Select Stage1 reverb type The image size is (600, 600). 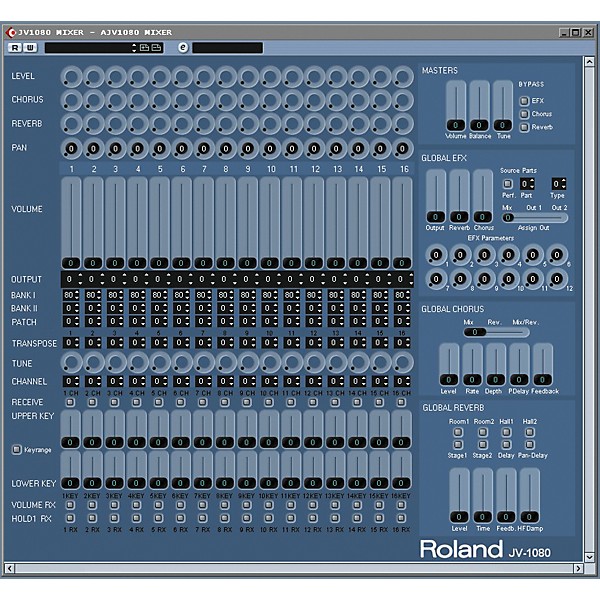458,445
